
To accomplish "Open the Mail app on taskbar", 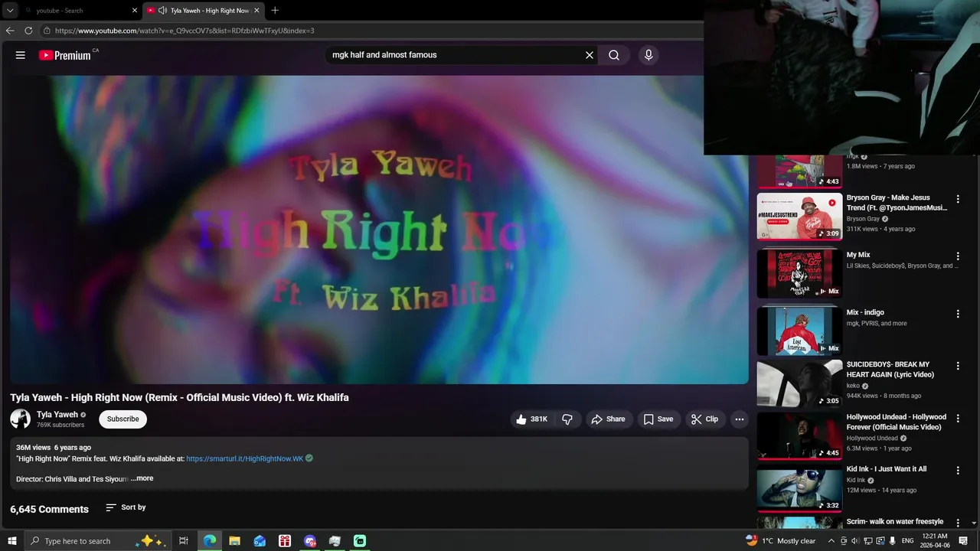I will (x=260, y=541).
